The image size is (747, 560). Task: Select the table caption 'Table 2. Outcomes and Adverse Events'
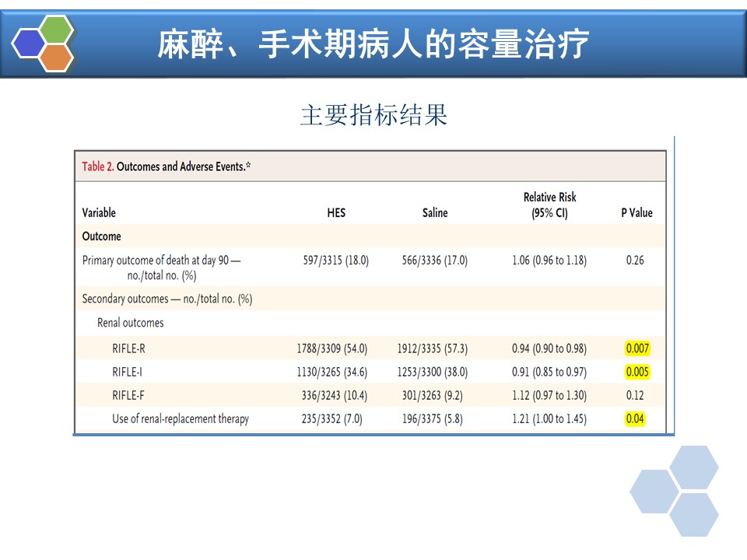(x=167, y=166)
